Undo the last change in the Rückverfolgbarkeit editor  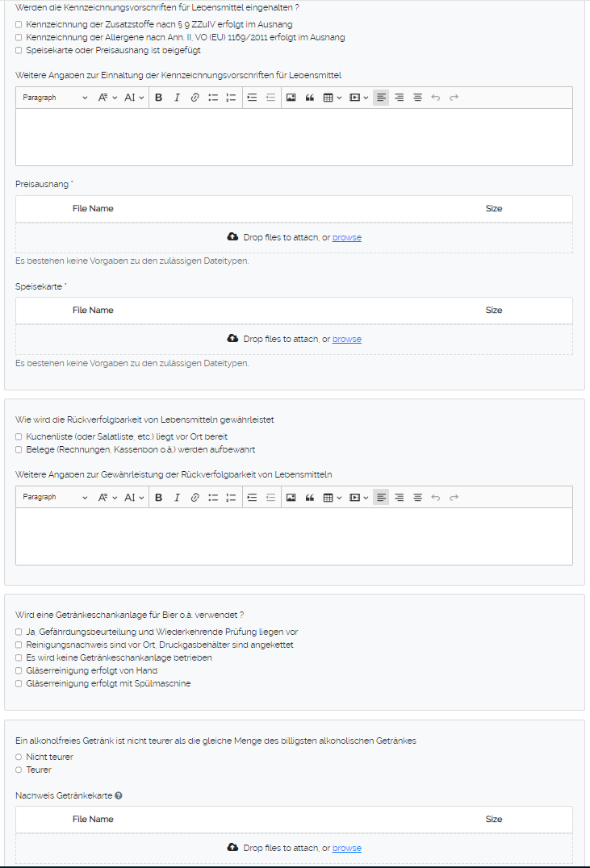pos(436,497)
